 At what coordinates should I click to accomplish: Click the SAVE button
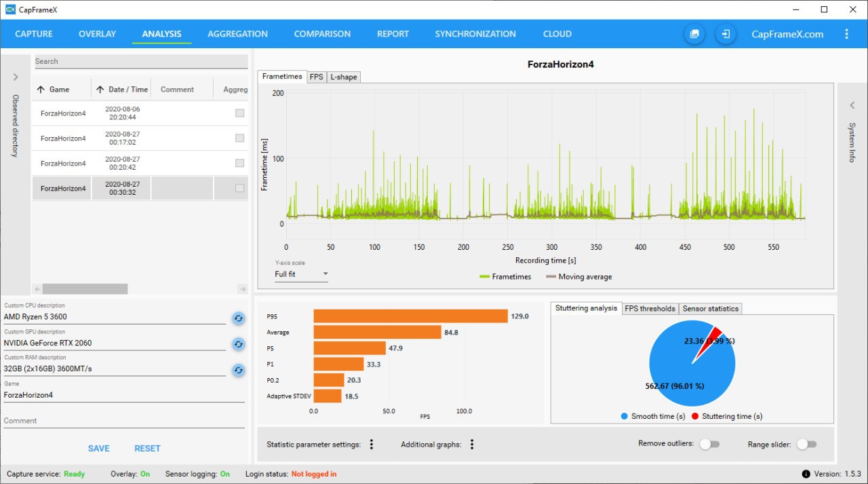[x=99, y=449]
